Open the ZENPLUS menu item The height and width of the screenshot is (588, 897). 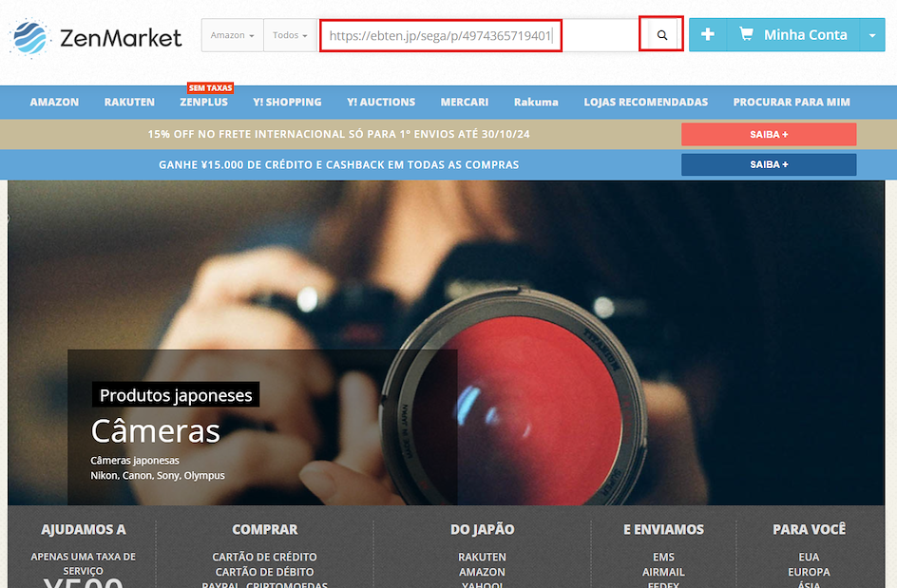(203, 102)
